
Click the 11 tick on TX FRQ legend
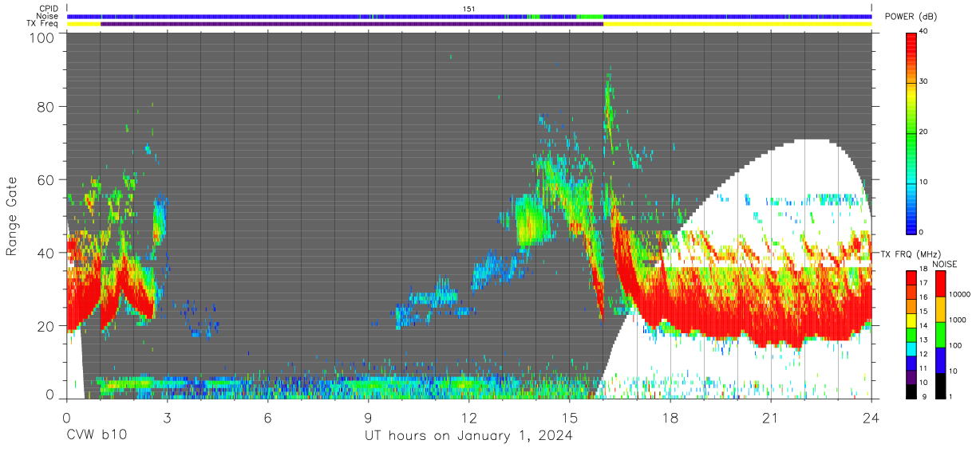point(923,367)
